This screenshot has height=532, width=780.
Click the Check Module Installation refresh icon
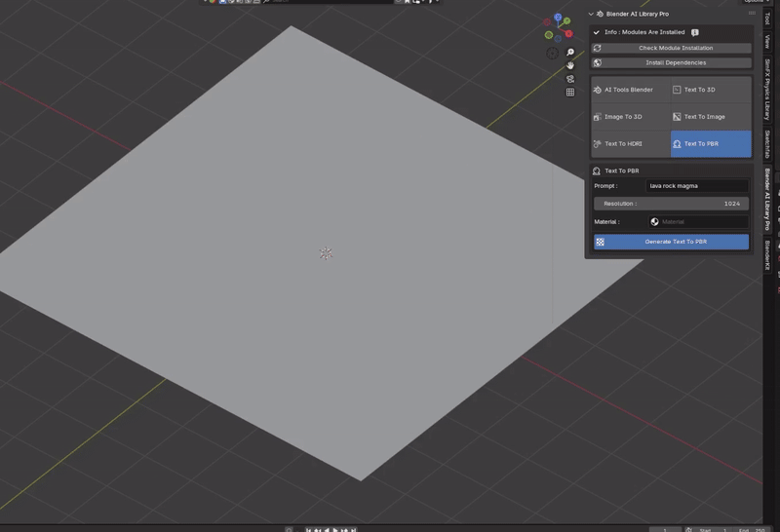coord(598,48)
